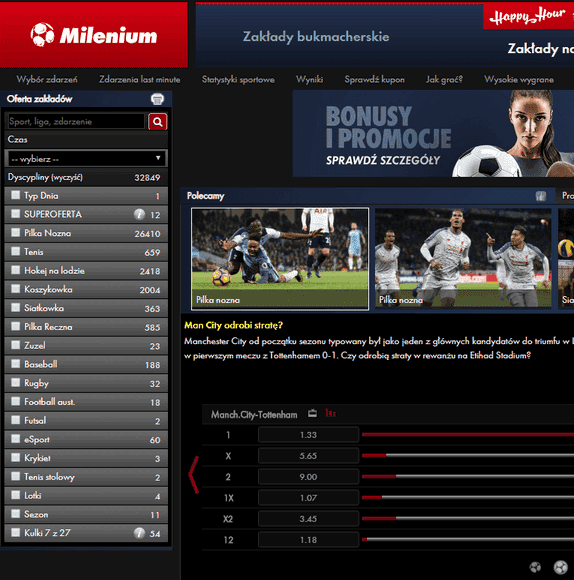The width and height of the screenshot is (574, 580).
Task: Click the percentage bar for X2
Action: [x=468, y=519]
